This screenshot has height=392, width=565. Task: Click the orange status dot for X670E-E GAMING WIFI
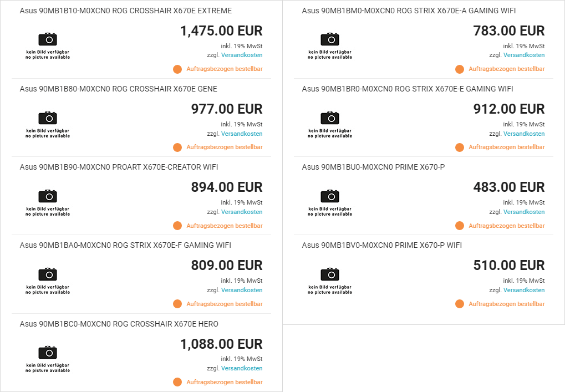point(460,147)
